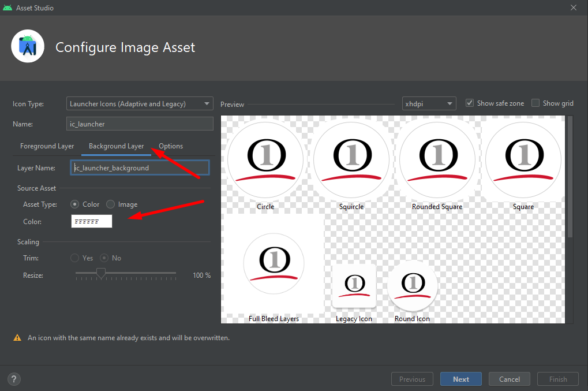The height and width of the screenshot is (391, 588).
Task: Select the Circle icon preview
Action: pyautogui.click(x=265, y=159)
